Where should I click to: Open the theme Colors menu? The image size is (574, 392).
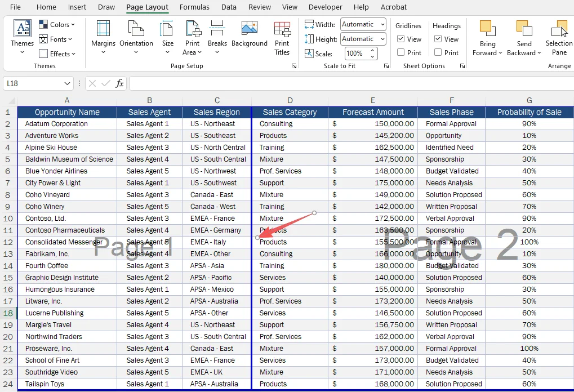pos(57,25)
